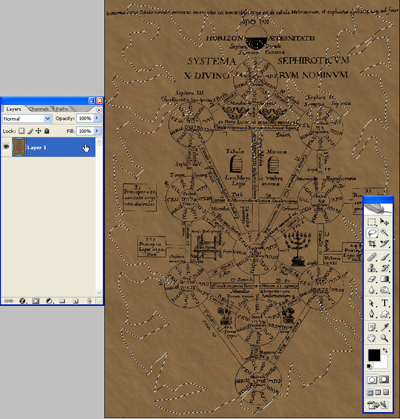400x419 pixels.
Task: Select the Hand tool
Action: (372, 338)
